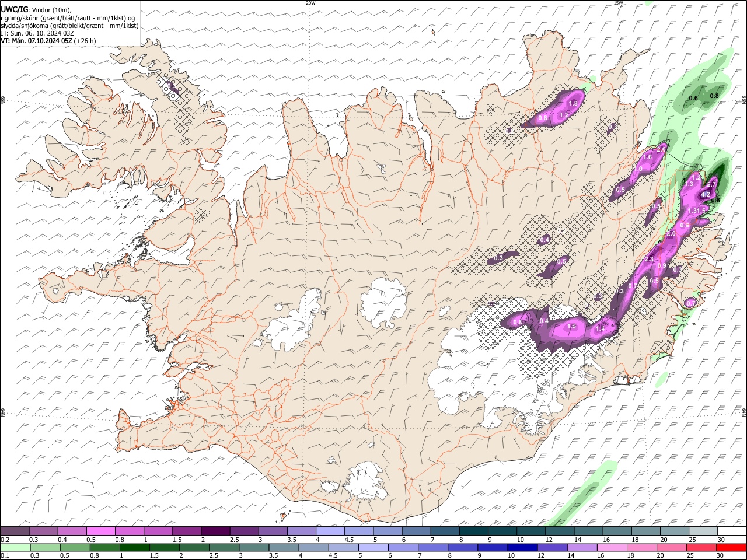Click the navy blue swatch in the lower legend
This screenshot has width=747, height=560.
(522, 547)
